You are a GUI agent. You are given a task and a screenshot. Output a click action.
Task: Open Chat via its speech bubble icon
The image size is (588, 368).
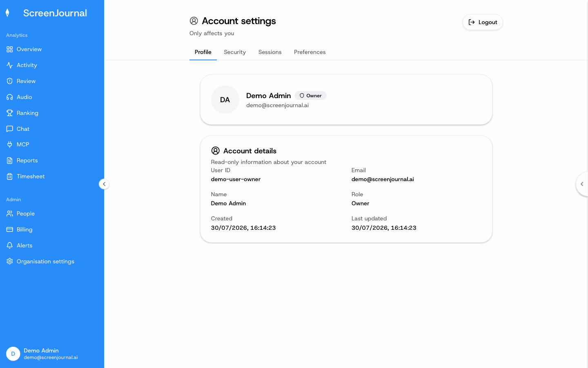10,129
